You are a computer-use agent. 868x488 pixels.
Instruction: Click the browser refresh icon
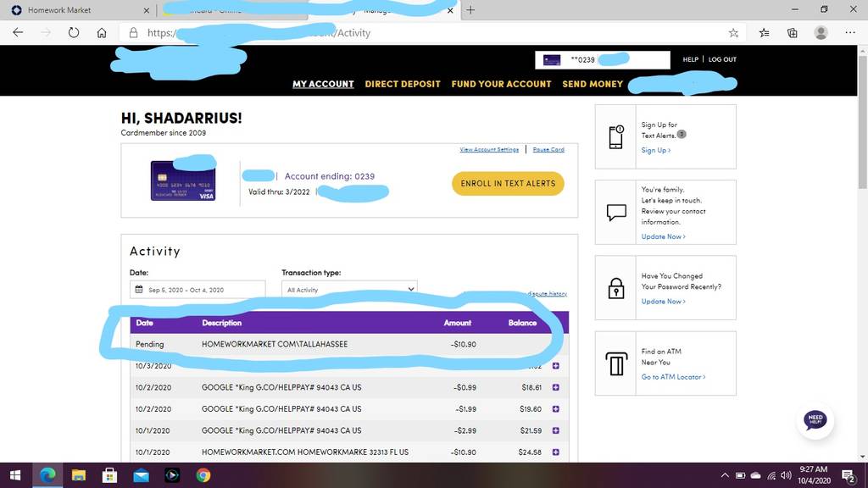coord(74,33)
